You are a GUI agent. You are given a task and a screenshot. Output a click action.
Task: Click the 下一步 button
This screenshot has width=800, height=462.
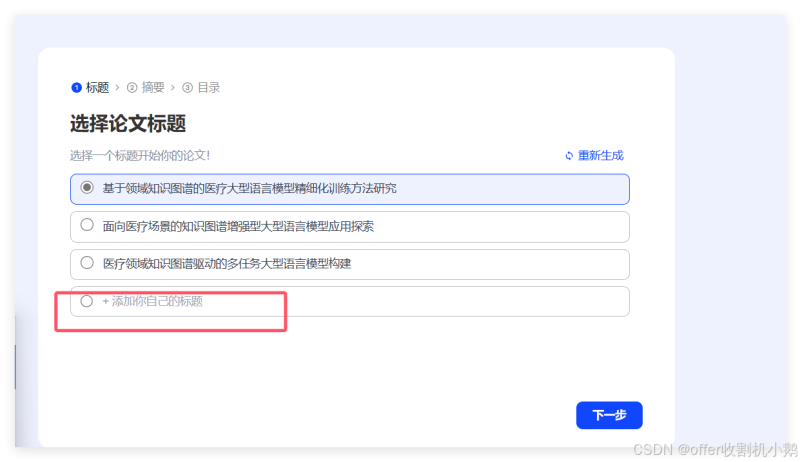point(609,415)
